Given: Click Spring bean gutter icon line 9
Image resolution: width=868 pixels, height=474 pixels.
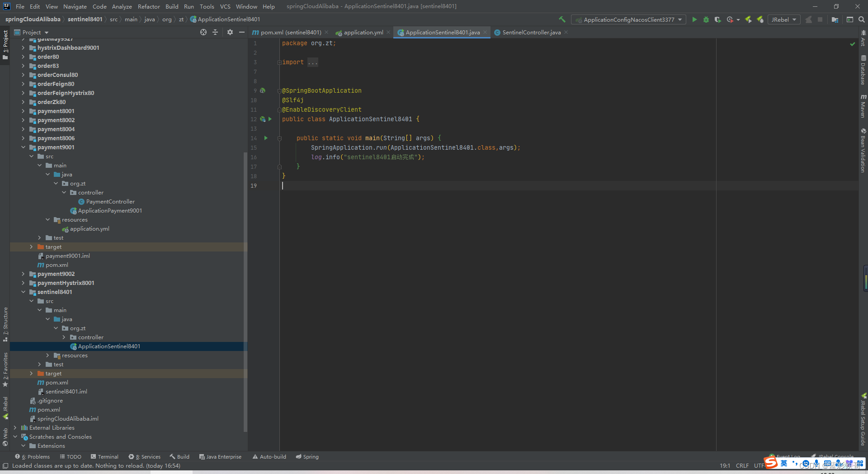Looking at the screenshot, I should pos(263,90).
